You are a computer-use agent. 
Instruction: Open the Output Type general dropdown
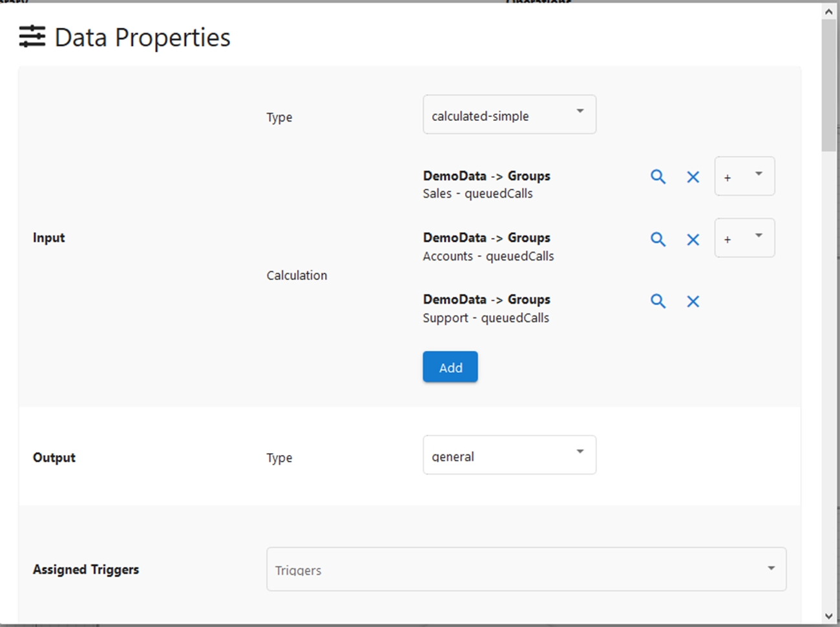509,455
